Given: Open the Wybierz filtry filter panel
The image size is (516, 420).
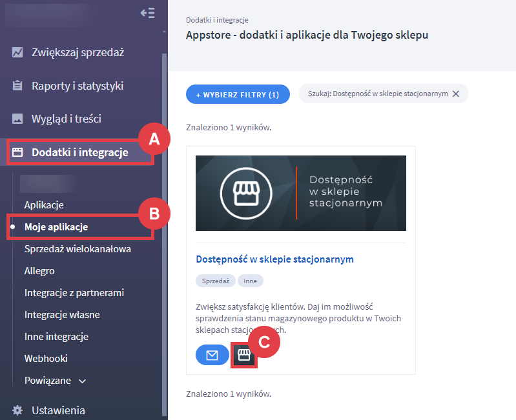Looking at the screenshot, I should 238,94.
